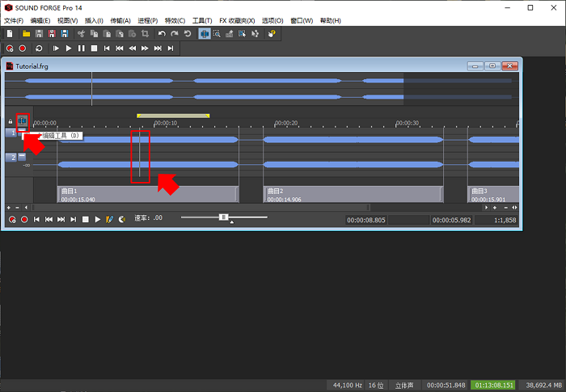Click the scissors cut icon

pyautogui.click(x=82, y=34)
